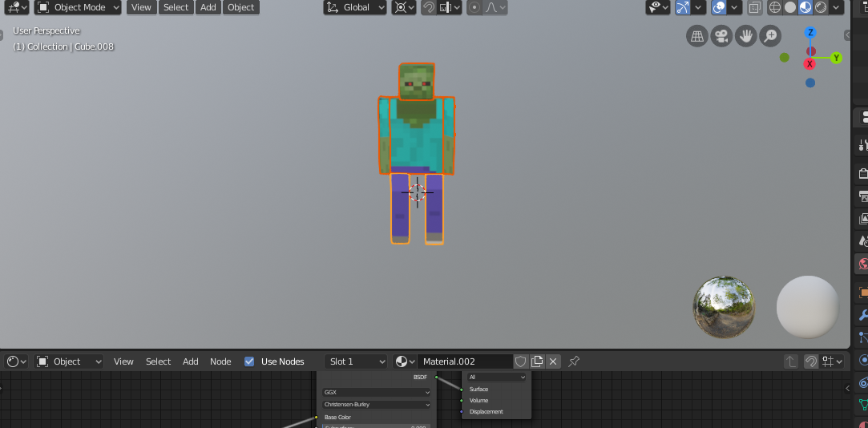Open the shader editor Node menu
This screenshot has height=428, width=868.
220,361
